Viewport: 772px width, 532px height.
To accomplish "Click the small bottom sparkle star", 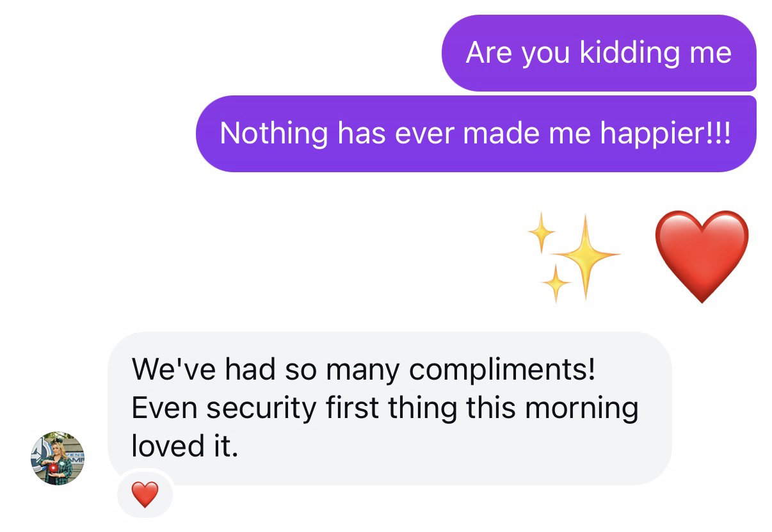I will click(556, 282).
